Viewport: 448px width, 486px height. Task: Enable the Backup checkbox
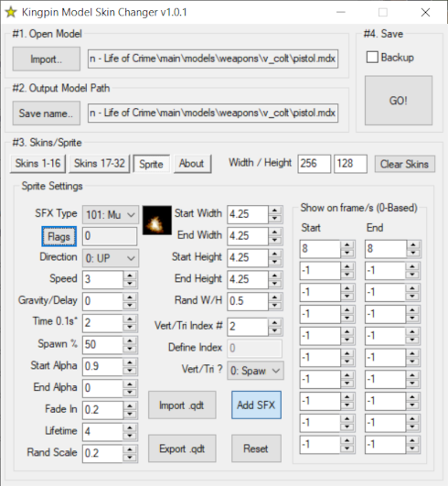coord(372,58)
